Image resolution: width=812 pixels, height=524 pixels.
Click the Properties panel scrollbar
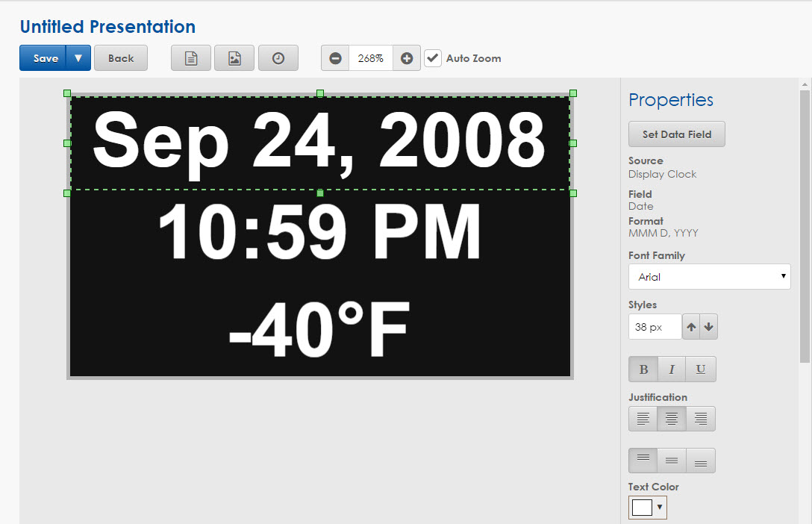[x=805, y=226]
